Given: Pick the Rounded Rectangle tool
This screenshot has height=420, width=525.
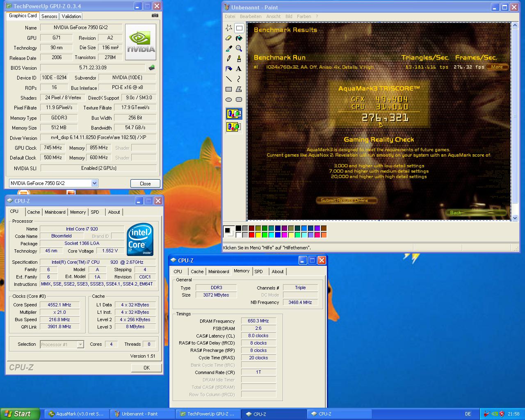Looking at the screenshot, I should [239, 99].
